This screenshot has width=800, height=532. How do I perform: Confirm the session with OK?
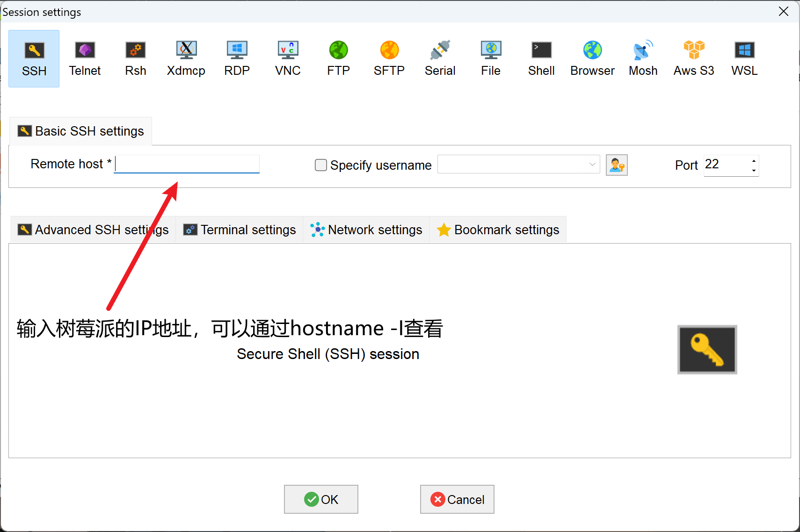(x=321, y=499)
